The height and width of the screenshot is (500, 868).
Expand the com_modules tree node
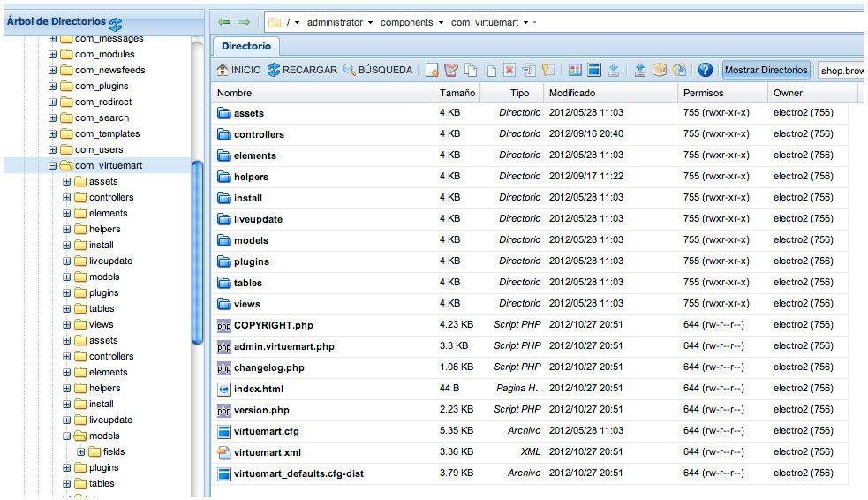(x=53, y=54)
